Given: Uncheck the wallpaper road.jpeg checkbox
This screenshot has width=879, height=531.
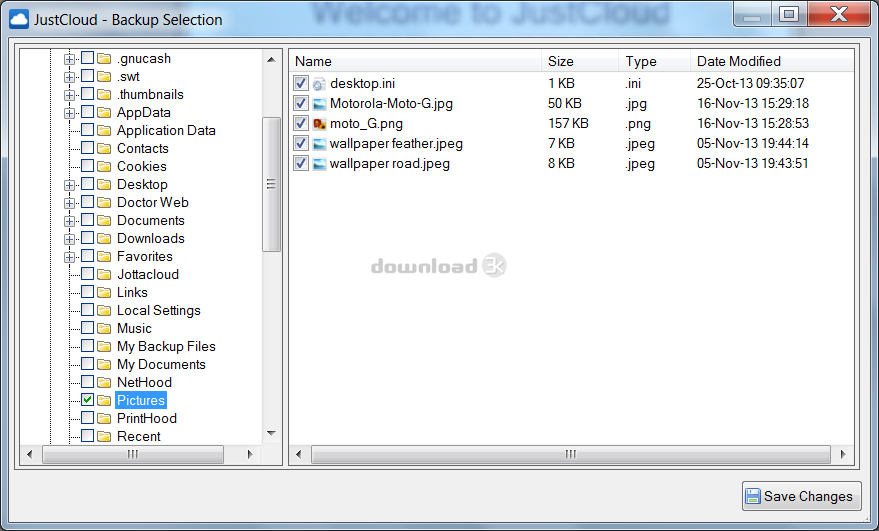Looking at the screenshot, I should tap(301, 164).
